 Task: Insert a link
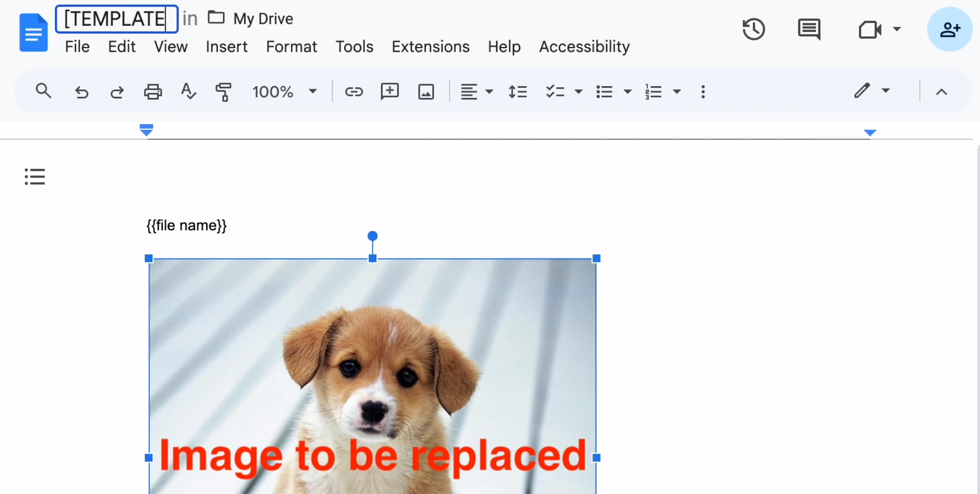tap(354, 92)
